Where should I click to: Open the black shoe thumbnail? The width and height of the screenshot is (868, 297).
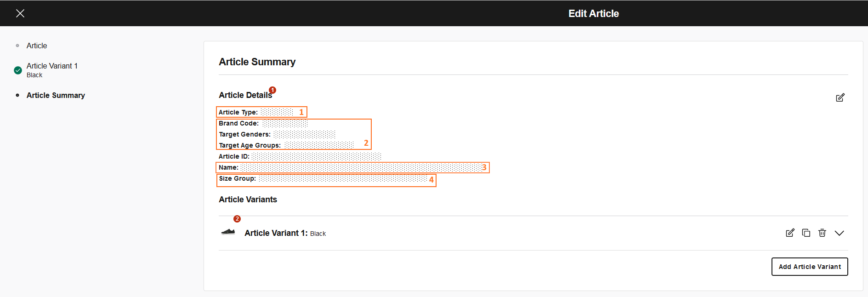(x=228, y=232)
